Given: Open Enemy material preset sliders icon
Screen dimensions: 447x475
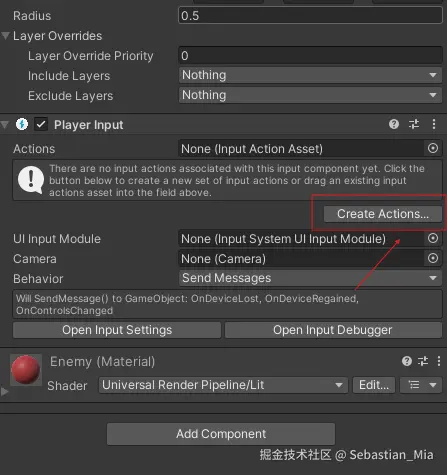Looking at the screenshot, I should (423, 361).
